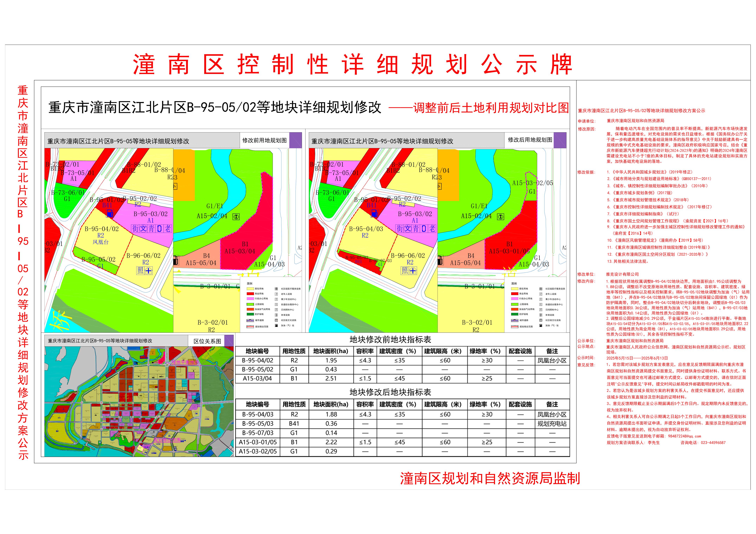Click the blue gas pump icon on after-map B41 parcel
Screen dimensions: 756x534
click(x=374, y=213)
